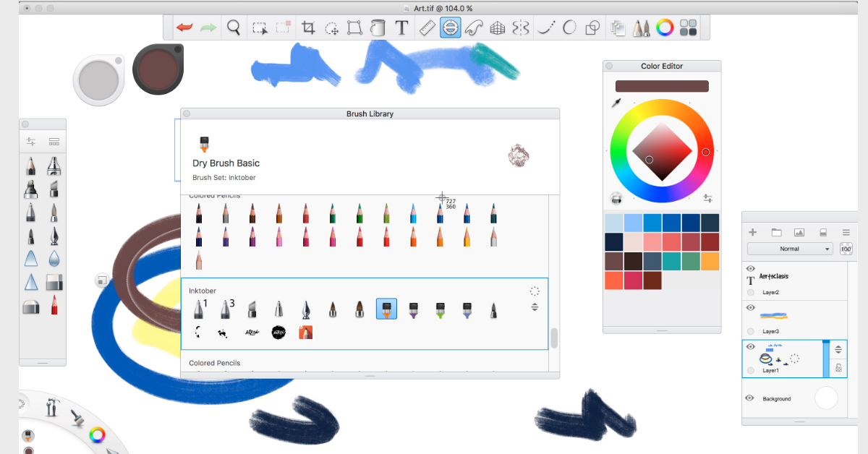Viewport: 868px width, 454px height.
Task: Click the red Undo arrow in toolbar
Action: pos(184,27)
